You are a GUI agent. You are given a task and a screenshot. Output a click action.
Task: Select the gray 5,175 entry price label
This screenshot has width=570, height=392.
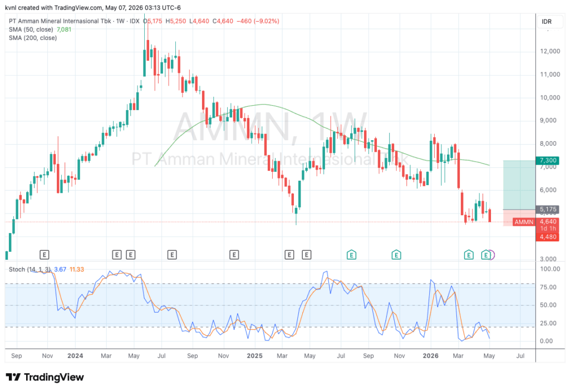(548, 210)
